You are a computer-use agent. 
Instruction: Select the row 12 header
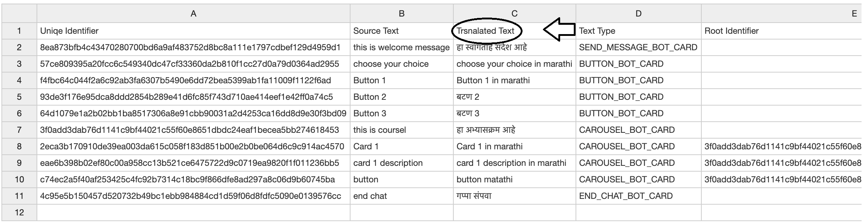19,213
